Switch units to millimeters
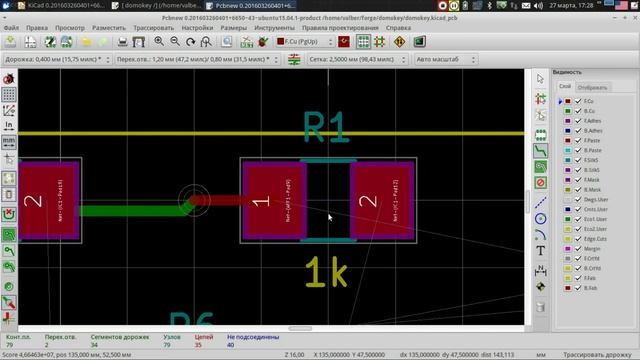This screenshot has height=360, width=640. tap(9, 142)
